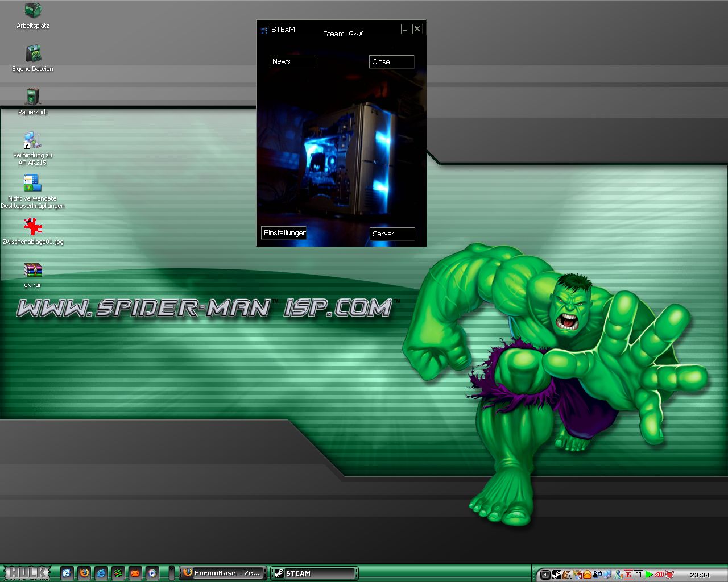Click the hand tray icon
This screenshot has width=728, height=582.
566,575
